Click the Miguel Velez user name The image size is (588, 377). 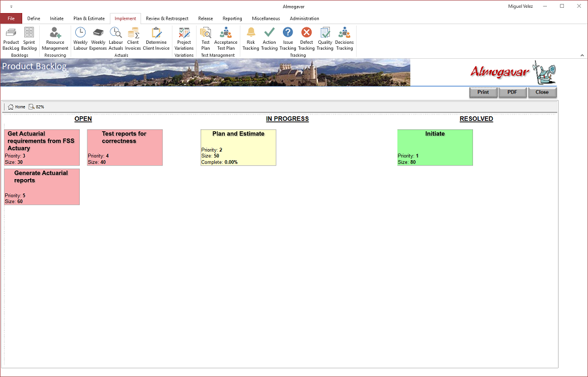pyautogui.click(x=520, y=7)
